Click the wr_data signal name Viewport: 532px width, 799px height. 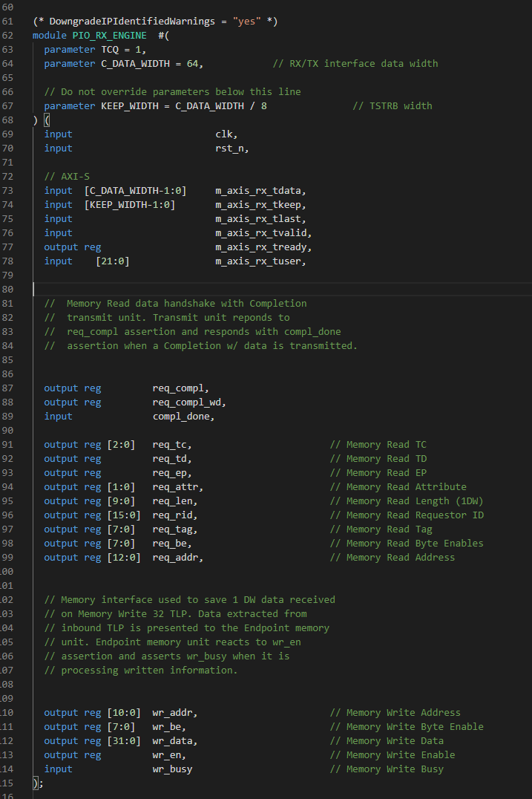pos(173,741)
